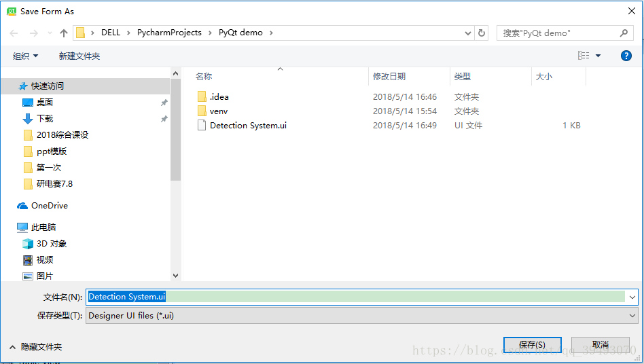
Task: Select PycharmProjects in the address path
Action: pos(169,33)
